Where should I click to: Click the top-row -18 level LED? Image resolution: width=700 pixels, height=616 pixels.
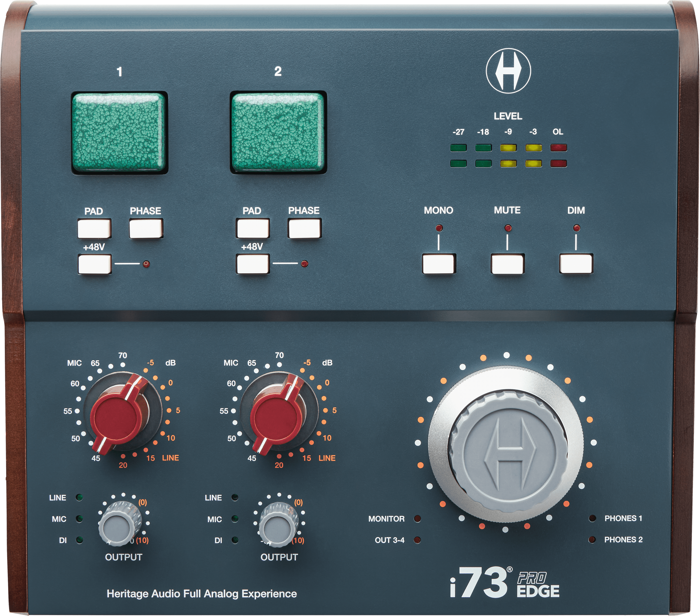[x=483, y=148]
